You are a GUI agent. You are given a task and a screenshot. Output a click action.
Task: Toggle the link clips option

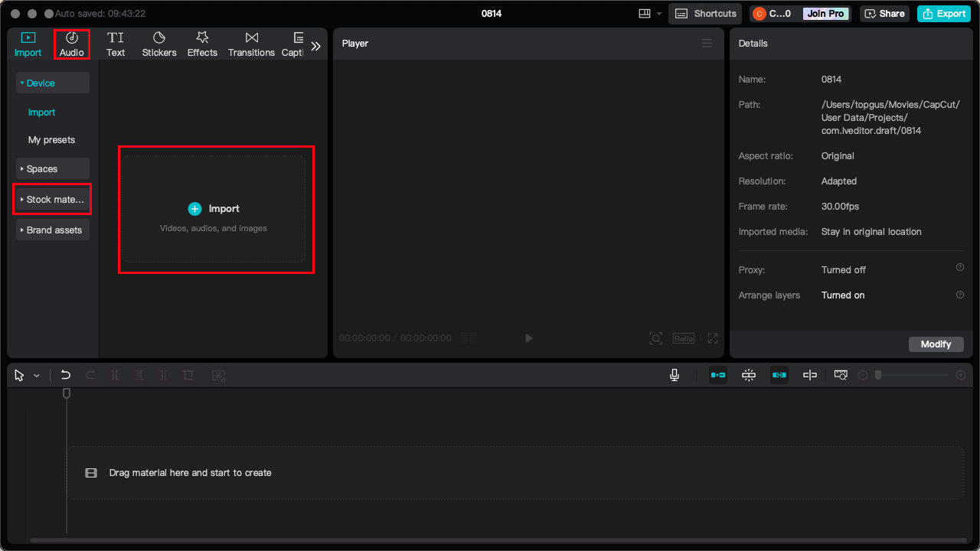pos(779,375)
